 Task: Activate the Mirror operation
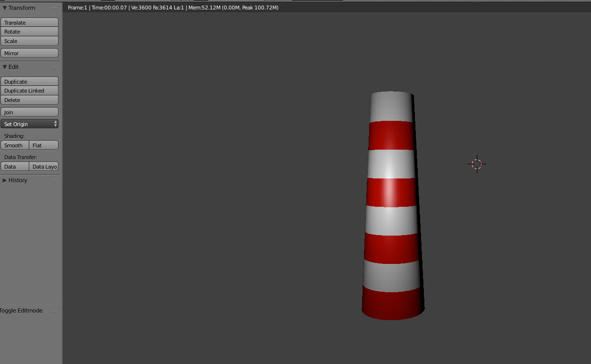pos(29,53)
